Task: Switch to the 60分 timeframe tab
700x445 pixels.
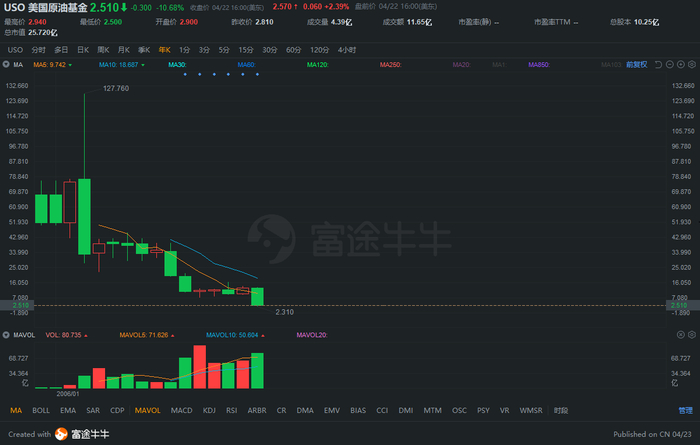Action: pyautogui.click(x=293, y=50)
